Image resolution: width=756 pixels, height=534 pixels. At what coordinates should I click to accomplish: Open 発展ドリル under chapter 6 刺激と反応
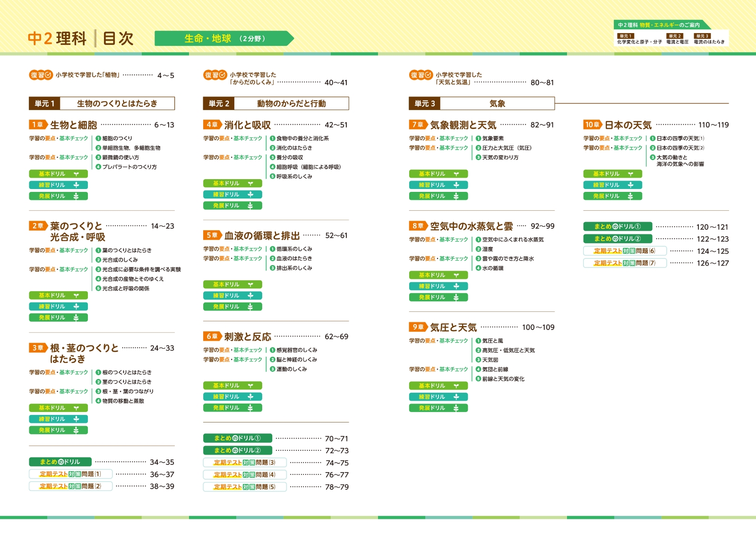click(232, 408)
